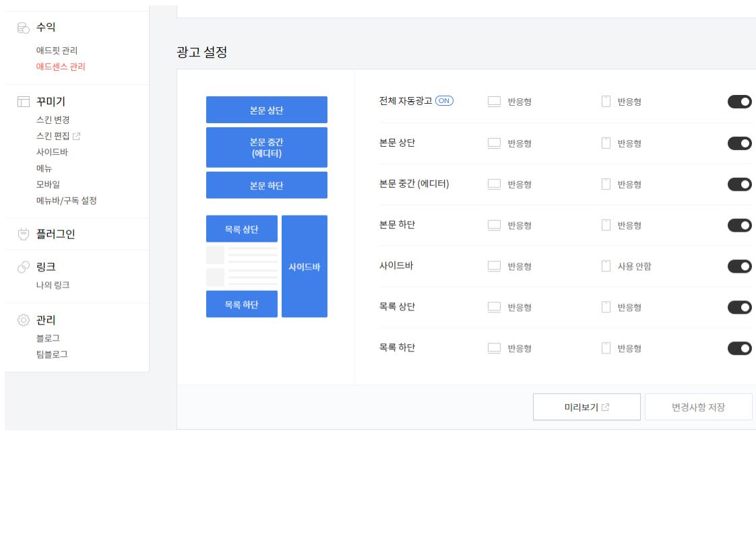The height and width of the screenshot is (534, 756).
Task: Open PC 반응형 option for 전체 자동광고
Action: [519, 102]
